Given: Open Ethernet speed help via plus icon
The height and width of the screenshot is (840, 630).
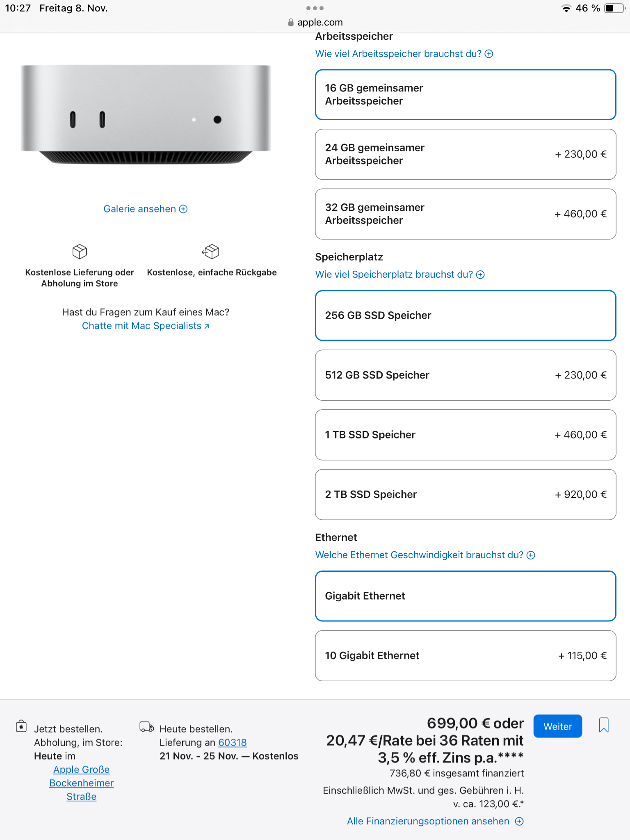Looking at the screenshot, I should [532, 555].
